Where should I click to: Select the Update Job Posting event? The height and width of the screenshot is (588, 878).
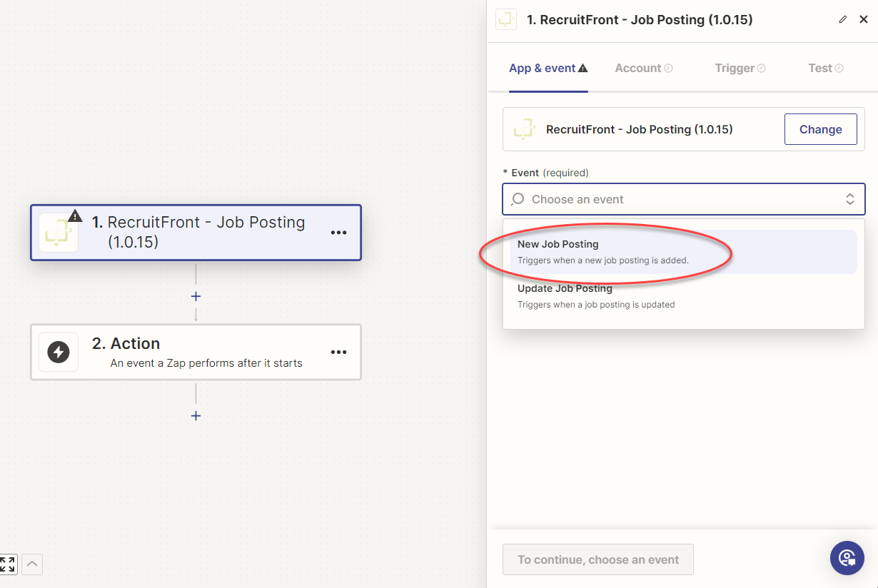[684, 296]
